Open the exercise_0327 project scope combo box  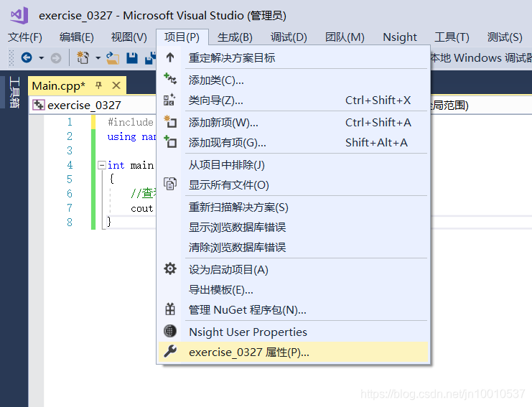(x=93, y=105)
